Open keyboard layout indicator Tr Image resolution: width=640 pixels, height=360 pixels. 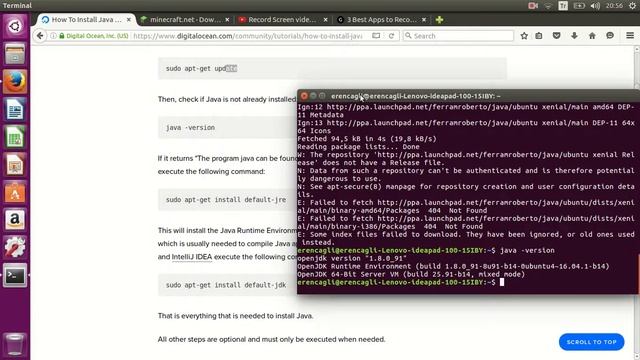pos(563,6)
